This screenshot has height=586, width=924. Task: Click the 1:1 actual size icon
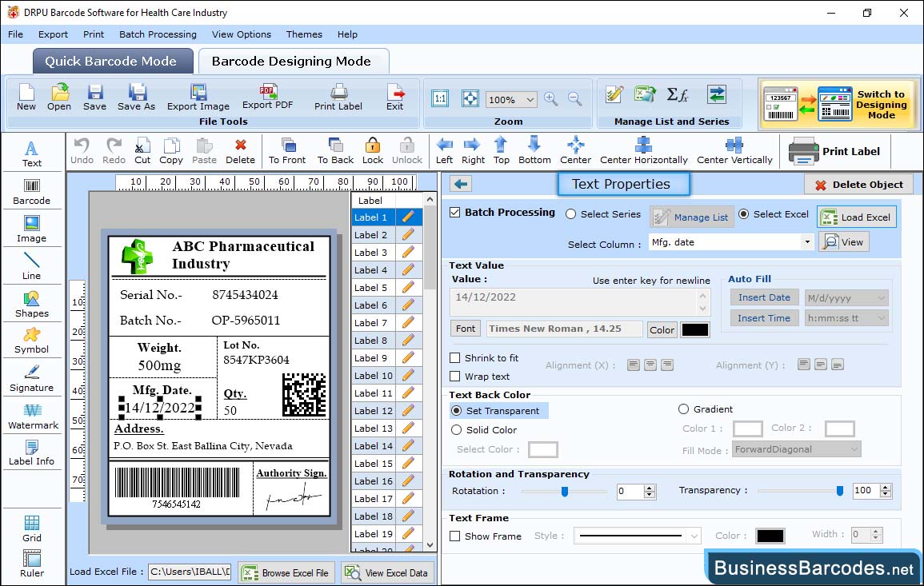click(440, 98)
